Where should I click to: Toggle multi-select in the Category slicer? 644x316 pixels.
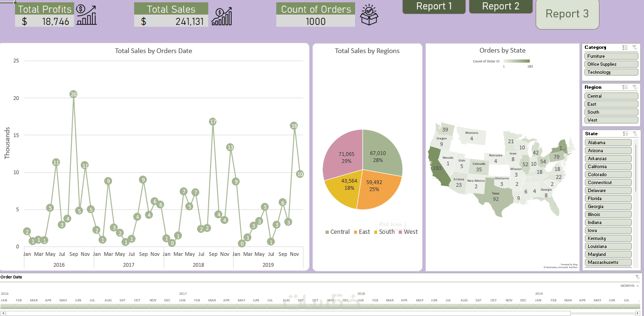(x=625, y=47)
